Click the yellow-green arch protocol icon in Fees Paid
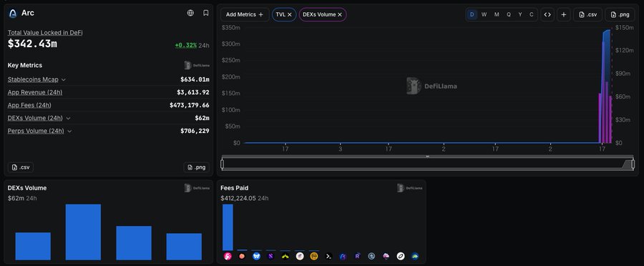644x266 pixels. coord(286,256)
